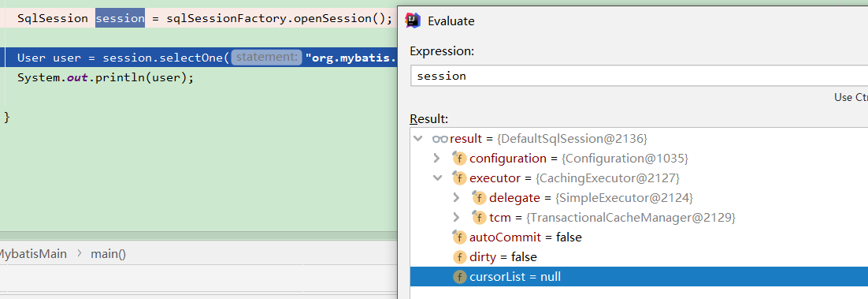Expand the configuration field node

click(437, 158)
